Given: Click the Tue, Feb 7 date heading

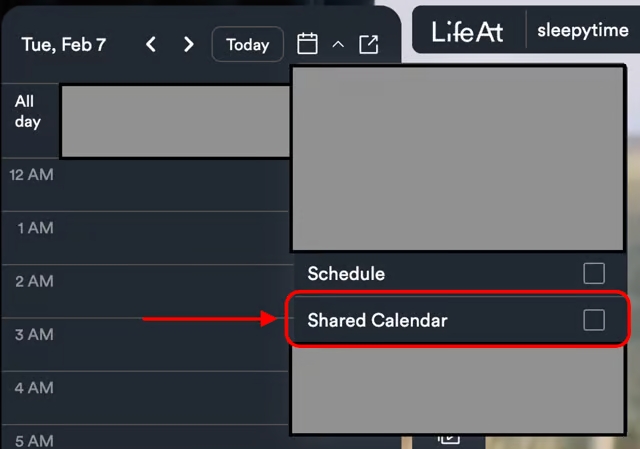Looking at the screenshot, I should click(64, 45).
